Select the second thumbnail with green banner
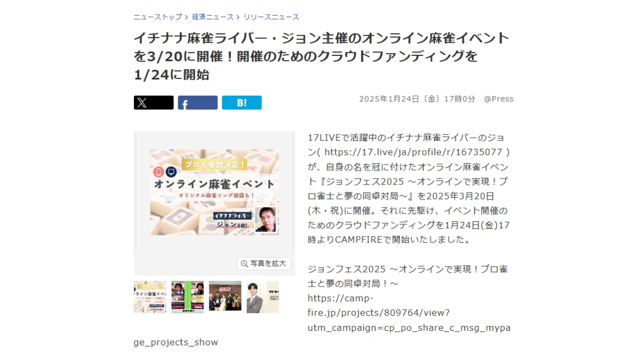 click(x=188, y=297)
